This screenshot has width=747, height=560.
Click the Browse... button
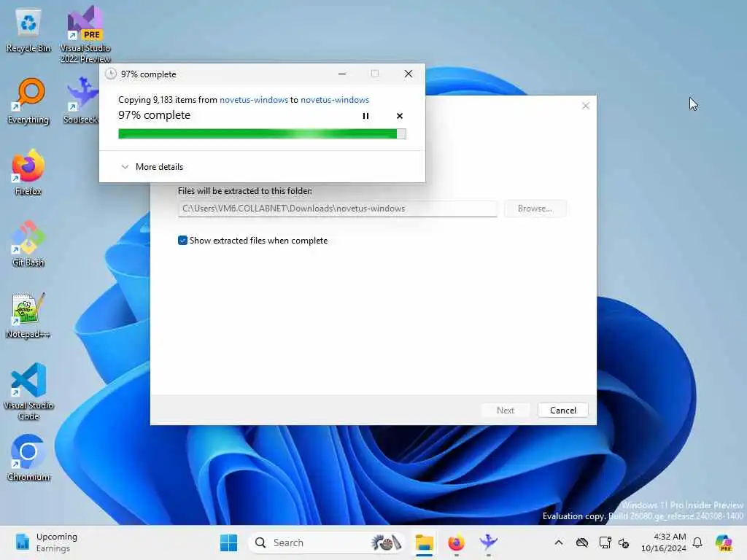(x=535, y=209)
